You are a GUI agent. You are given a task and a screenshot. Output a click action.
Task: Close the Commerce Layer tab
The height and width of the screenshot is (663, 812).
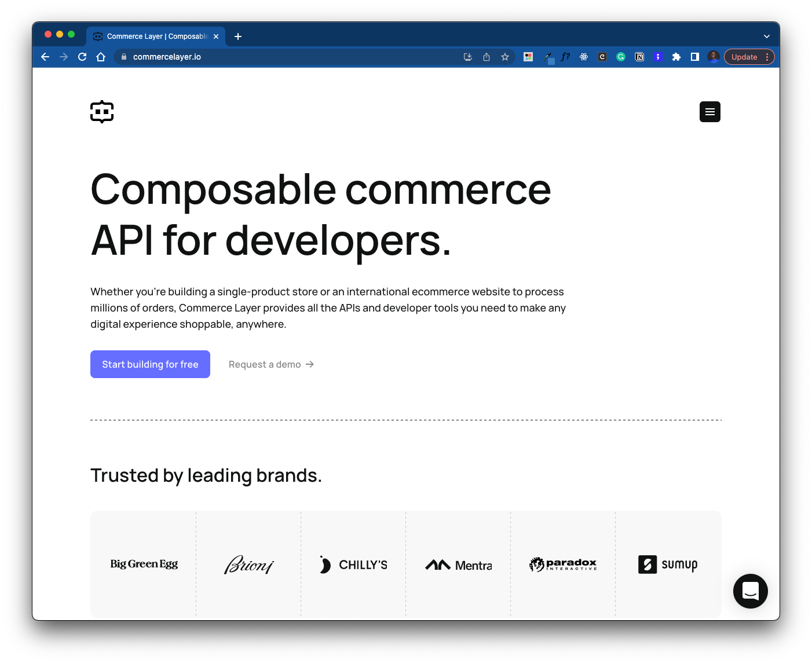click(x=216, y=36)
